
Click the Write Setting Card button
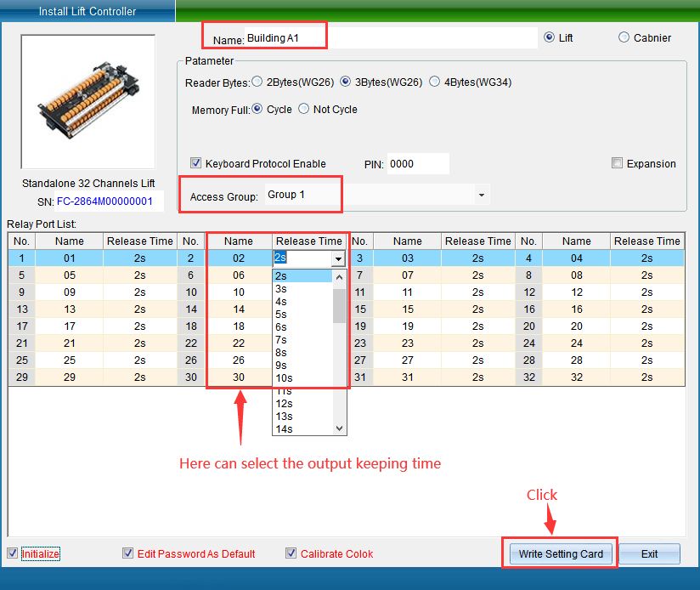[x=561, y=553]
